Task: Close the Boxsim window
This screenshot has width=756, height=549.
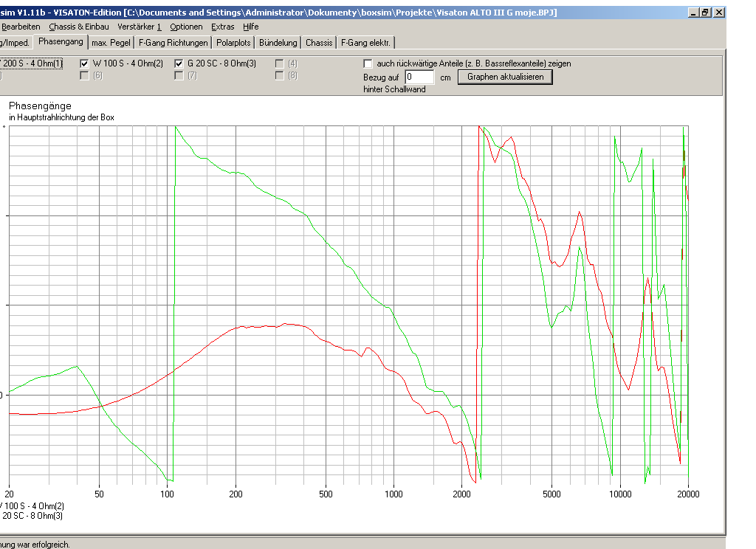Action: (718, 13)
